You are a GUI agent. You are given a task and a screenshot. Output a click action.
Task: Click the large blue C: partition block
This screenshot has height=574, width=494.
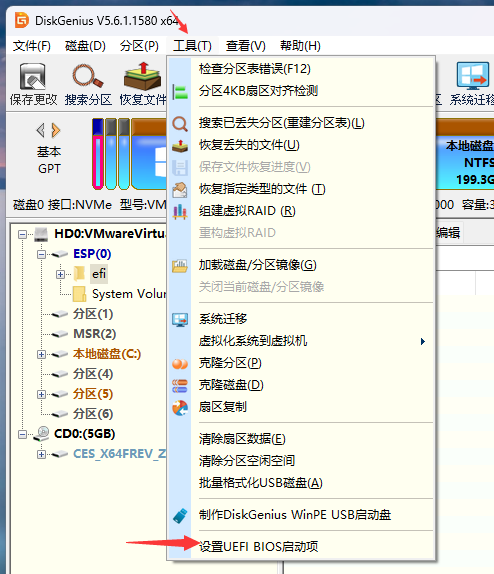149,154
